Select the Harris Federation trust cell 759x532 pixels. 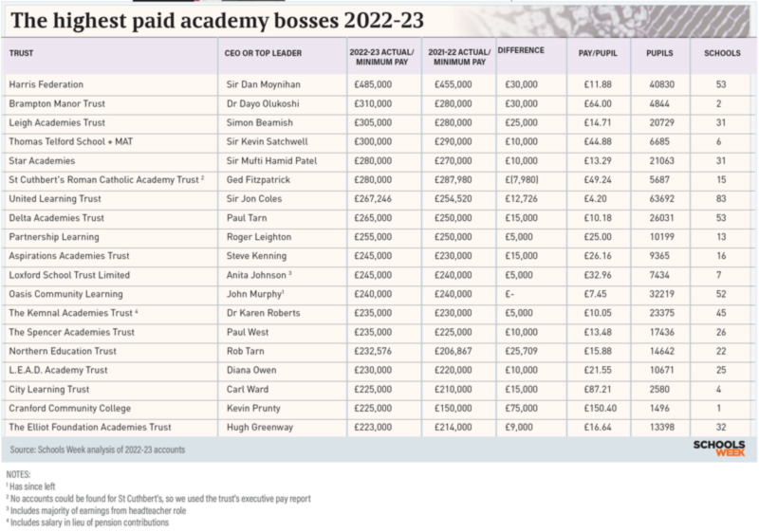[x=46, y=84]
